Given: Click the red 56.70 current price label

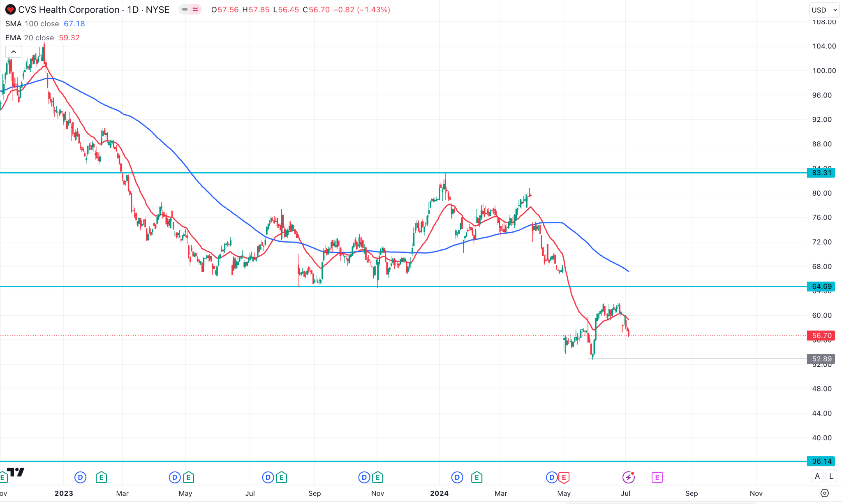Looking at the screenshot, I should pos(821,335).
